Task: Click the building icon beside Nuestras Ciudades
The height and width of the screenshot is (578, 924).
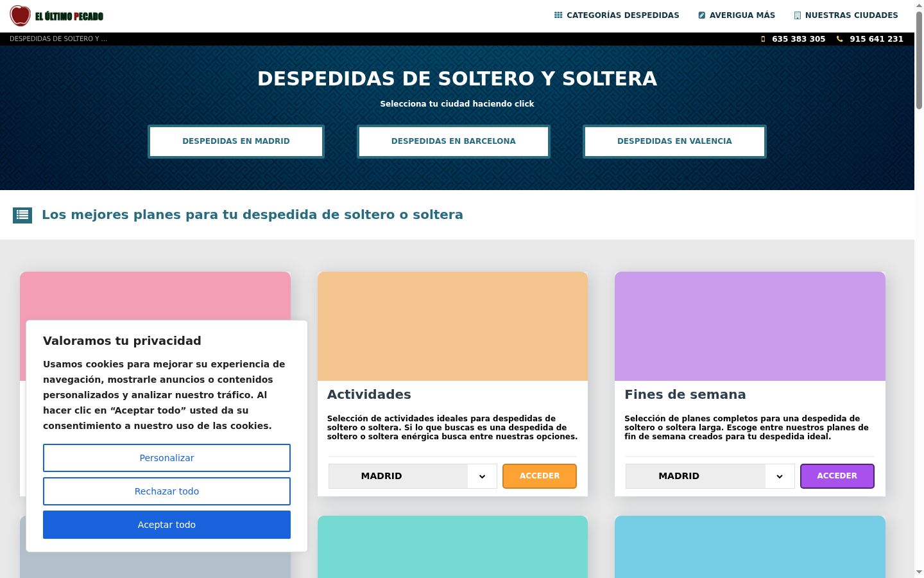Action: click(x=798, y=15)
